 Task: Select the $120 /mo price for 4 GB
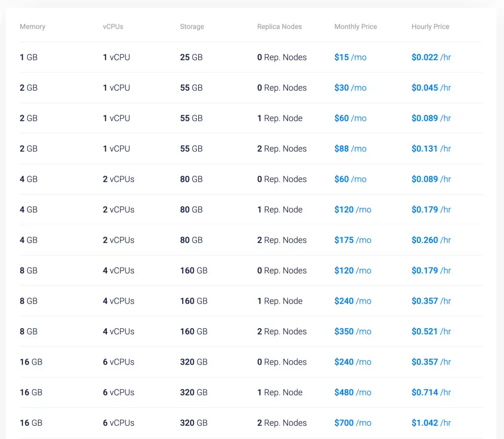(352, 209)
